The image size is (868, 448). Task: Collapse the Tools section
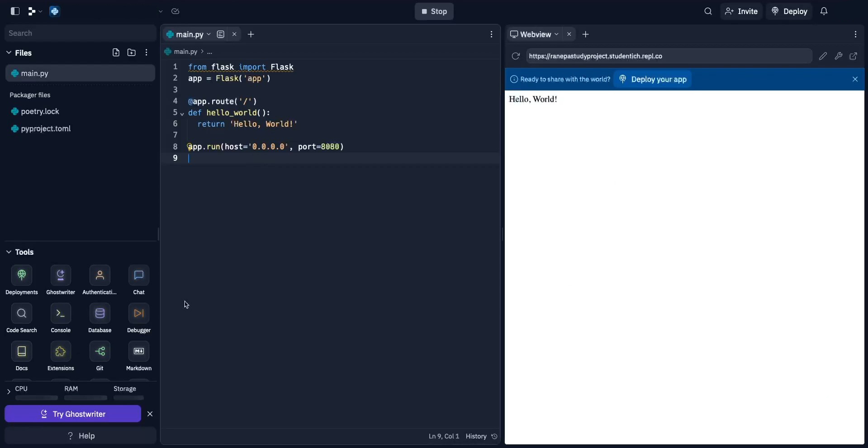(x=9, y=252)
